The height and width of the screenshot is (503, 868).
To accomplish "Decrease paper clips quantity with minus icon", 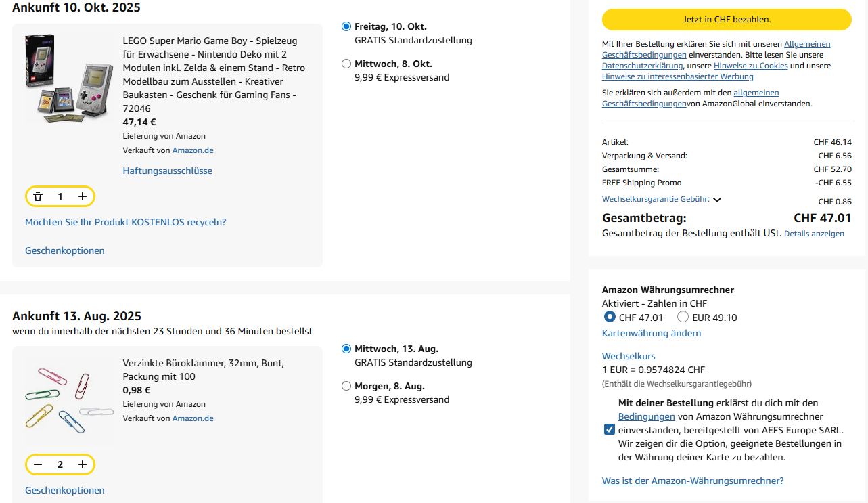I will (x=38, y=464).
